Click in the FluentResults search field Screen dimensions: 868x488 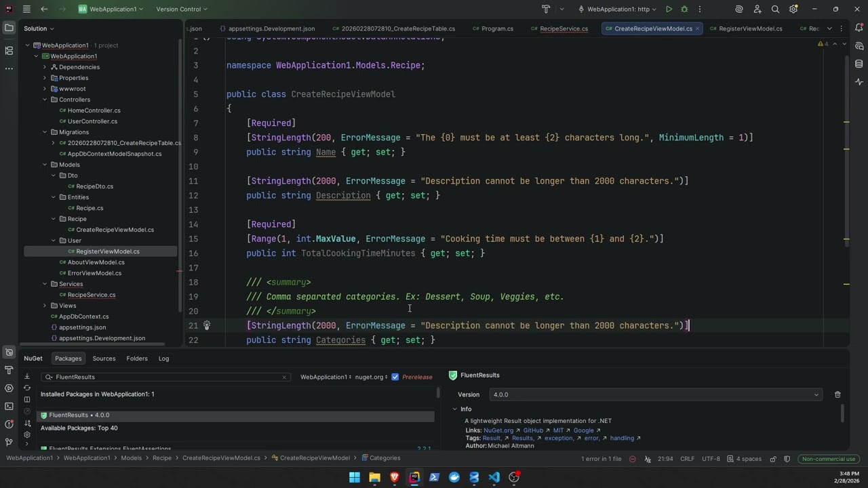[166, 377]
